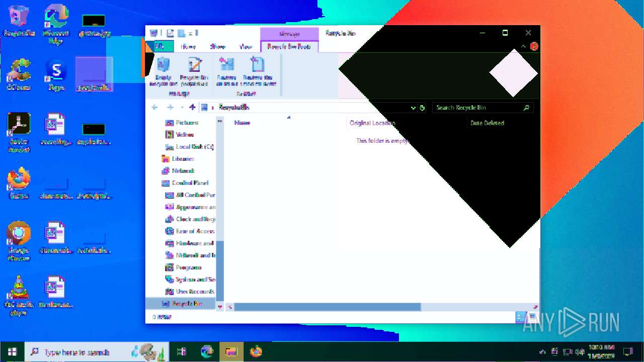The height and width of the screenshot is (362, 644).
Task: Open the File tab
Action: click(159, 46)
